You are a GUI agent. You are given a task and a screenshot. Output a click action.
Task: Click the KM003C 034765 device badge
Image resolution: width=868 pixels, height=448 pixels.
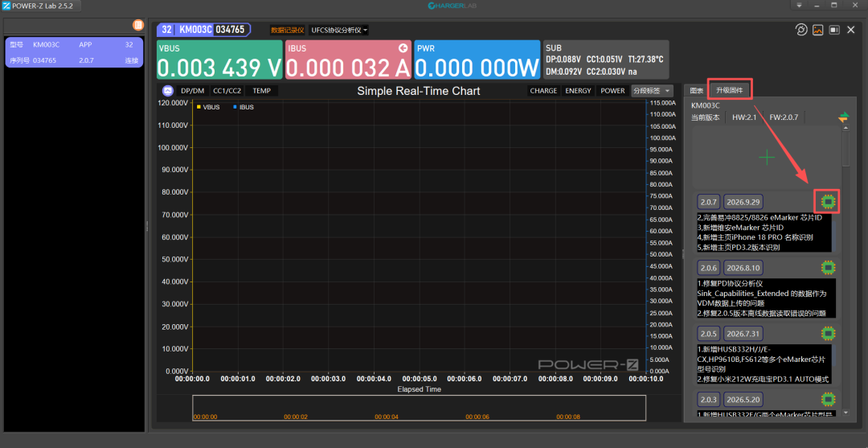pyautogui.click(x=203, y=29)
